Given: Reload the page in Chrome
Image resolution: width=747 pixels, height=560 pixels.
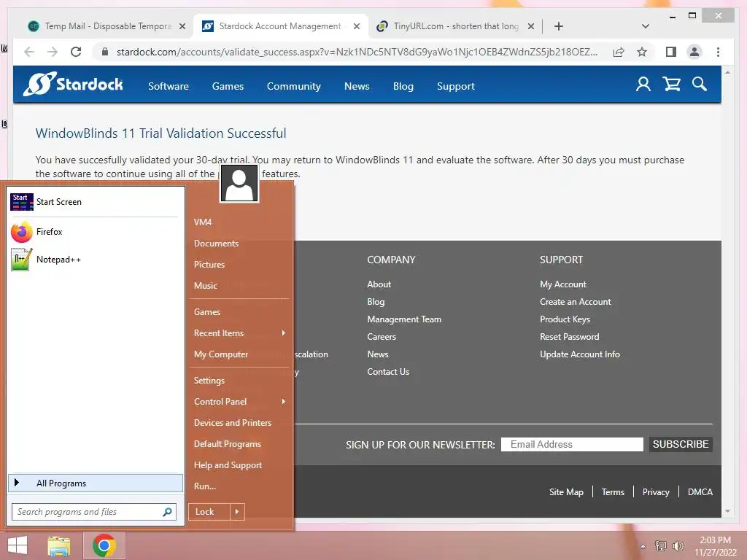Looking at the screenshot, I should (x=76, y=52).
